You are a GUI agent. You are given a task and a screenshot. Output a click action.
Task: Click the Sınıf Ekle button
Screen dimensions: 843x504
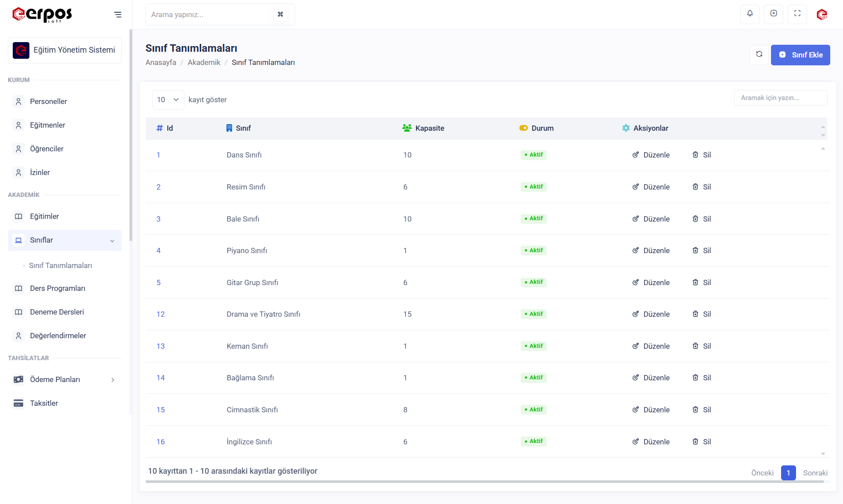(800, 55)
